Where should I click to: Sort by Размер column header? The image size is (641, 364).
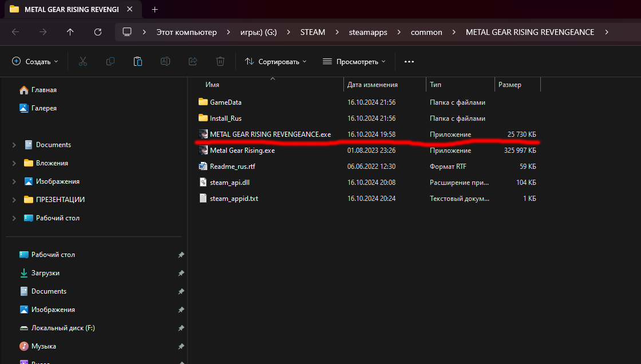pos(510,85)
